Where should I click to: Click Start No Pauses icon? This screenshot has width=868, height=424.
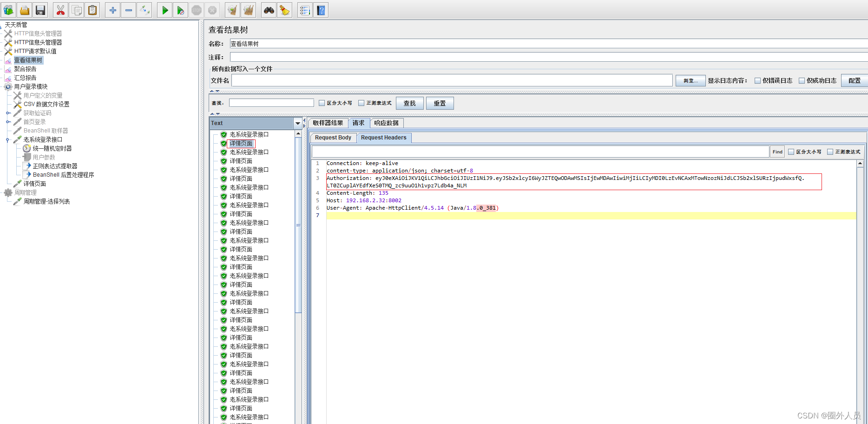coord(181,10)
